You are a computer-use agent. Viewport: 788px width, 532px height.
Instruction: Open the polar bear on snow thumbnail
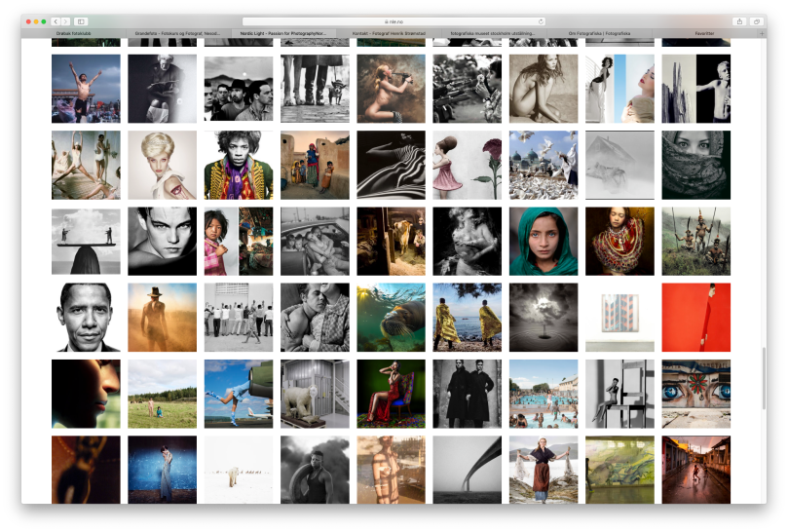[239, 470]
